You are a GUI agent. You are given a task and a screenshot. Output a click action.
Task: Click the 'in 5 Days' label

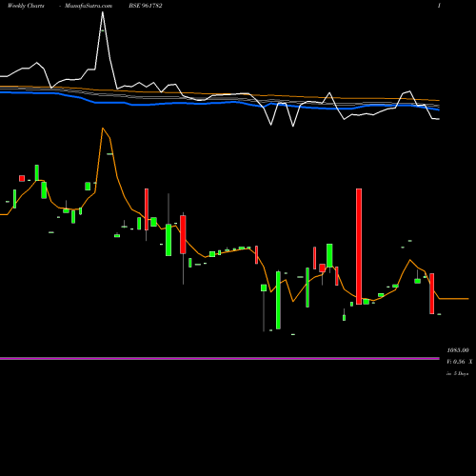[458, 373]
